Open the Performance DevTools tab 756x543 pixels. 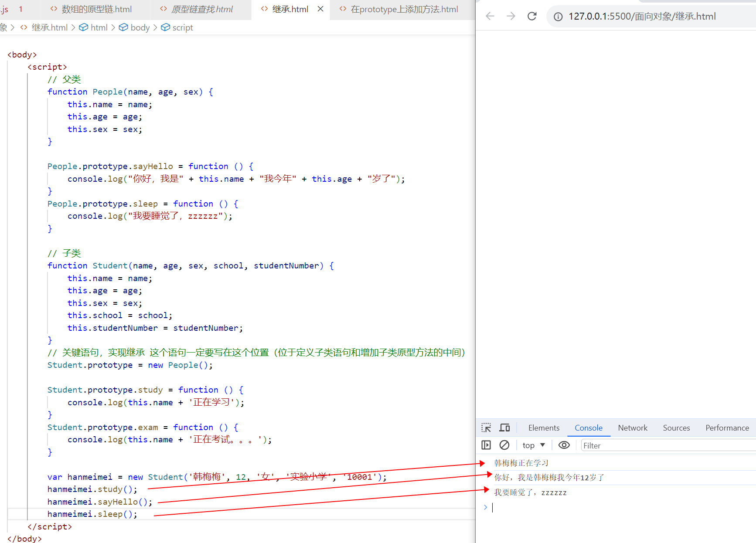pyautogui.click(x=727, y=428)
